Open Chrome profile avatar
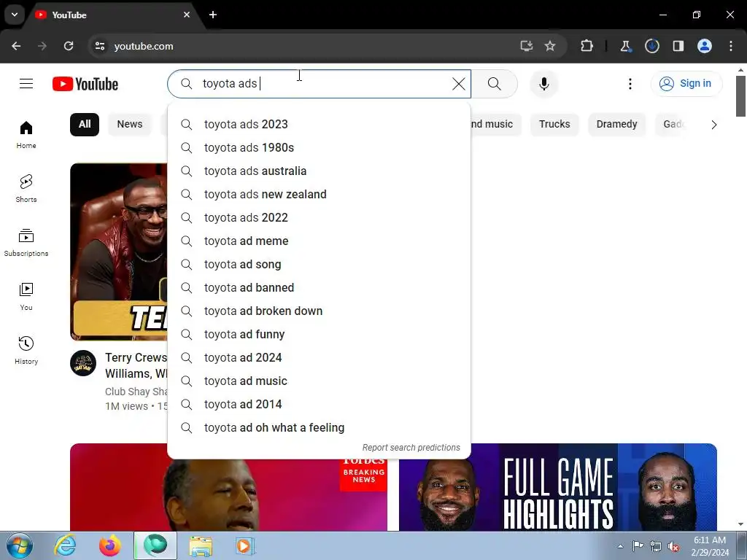The width and height of the screenshot is (747, 560). (x=704, y=46)
